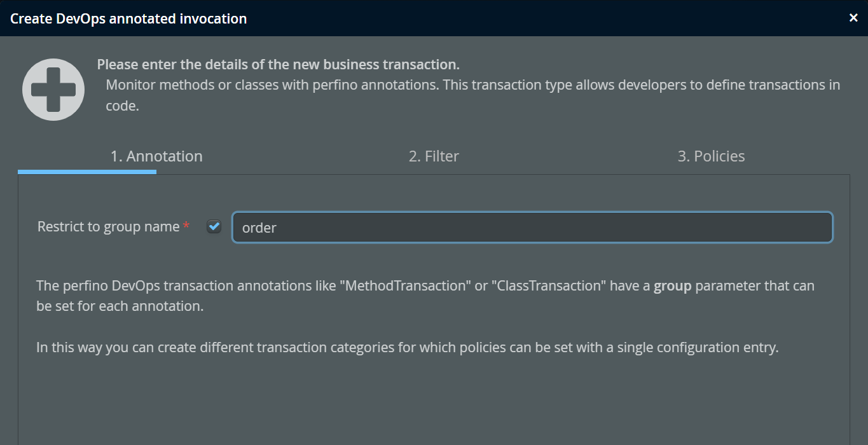Open the 2. Filter tab
Image resolution: width=868 pixels, height=445 pixels.
point(434,156)
